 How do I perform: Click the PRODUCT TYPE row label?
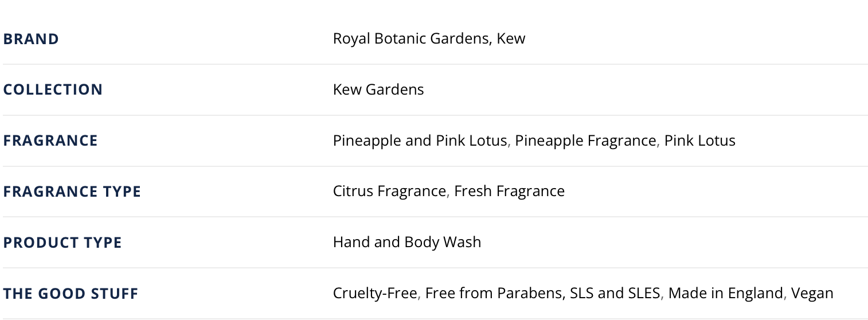[62, 242]
